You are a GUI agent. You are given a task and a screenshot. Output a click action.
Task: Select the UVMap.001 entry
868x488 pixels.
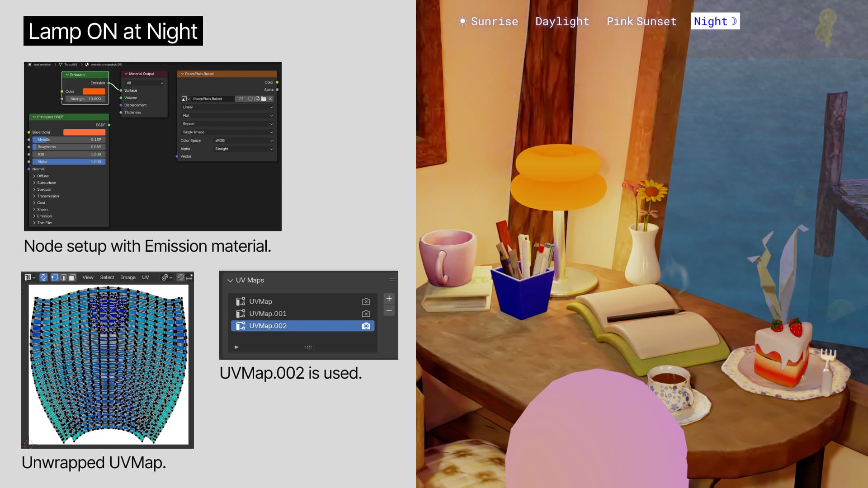302,314
